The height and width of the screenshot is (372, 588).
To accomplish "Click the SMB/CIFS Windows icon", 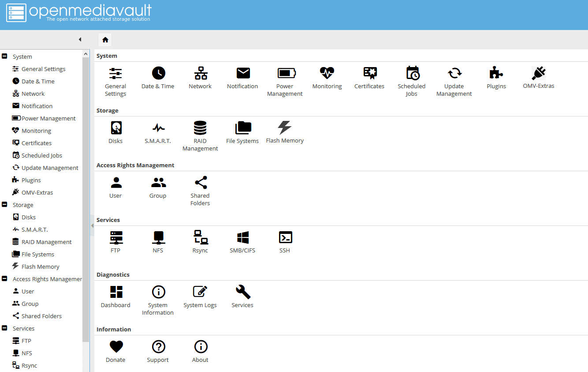I will coord(242,237).
